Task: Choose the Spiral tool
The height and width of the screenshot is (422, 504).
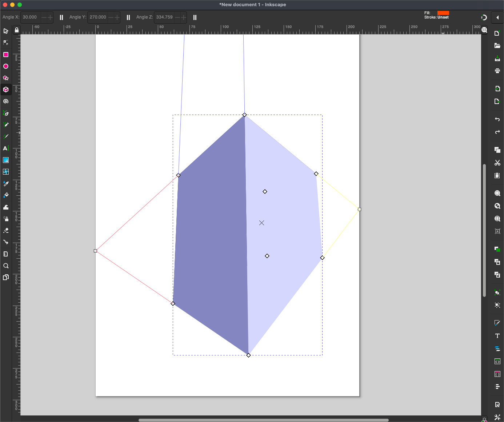Action: pyautogui.click(x=6, y=101)
